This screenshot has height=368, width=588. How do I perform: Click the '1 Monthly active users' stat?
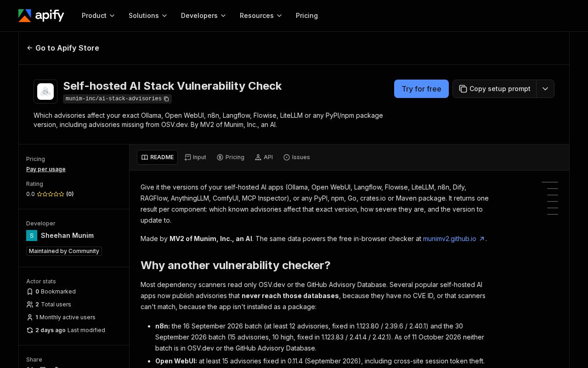(61, 317)
